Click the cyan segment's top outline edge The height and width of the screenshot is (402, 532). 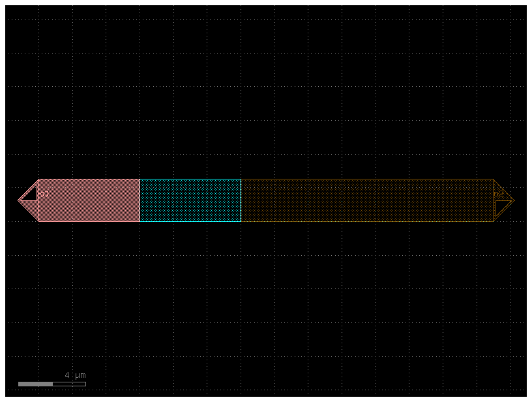coord(189,179)
